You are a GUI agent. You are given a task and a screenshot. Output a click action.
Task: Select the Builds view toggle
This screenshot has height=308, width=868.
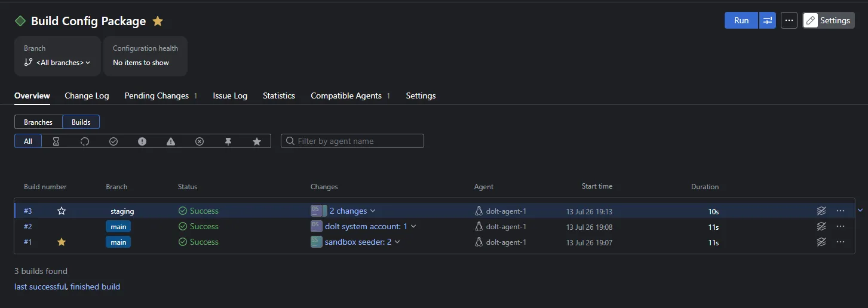[x=81, y=122]
